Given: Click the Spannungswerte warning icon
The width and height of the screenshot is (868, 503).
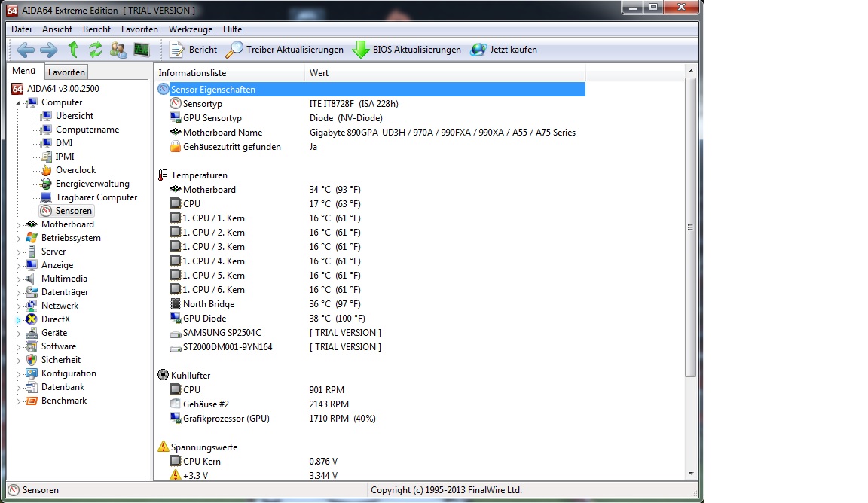Looking at the screenshot, I should pos(163,447).
